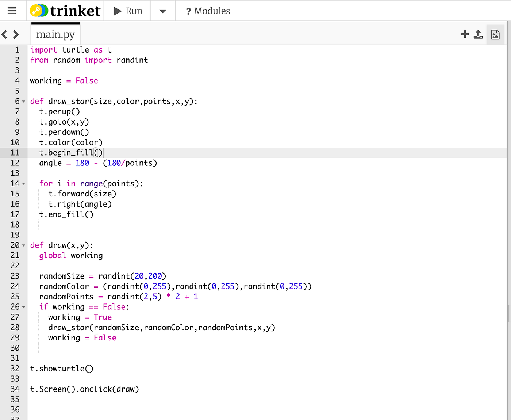Select line number 11 in the gutter
The height and width of the screenshot is (420, 511).
point(15,153)
